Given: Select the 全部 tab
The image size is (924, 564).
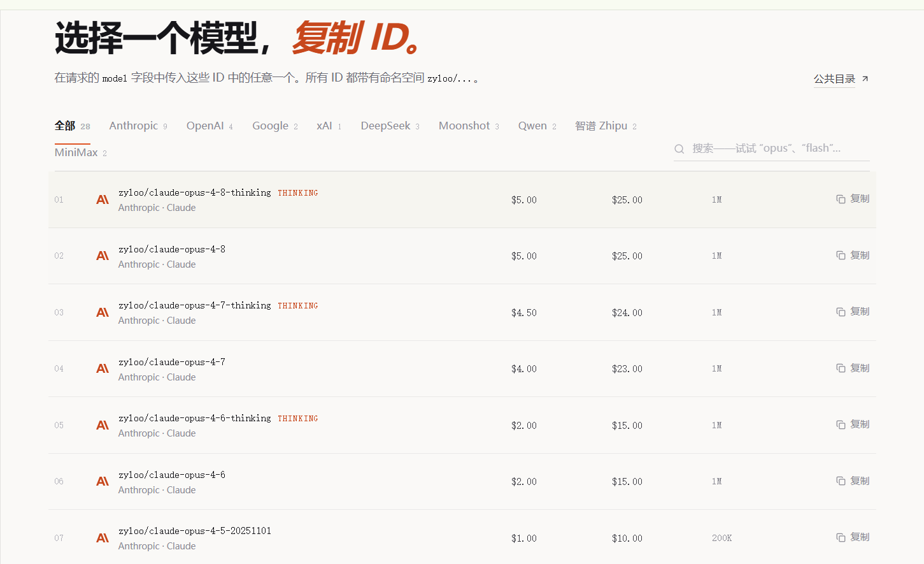Looking at the screenshot, I should [72, 126].
